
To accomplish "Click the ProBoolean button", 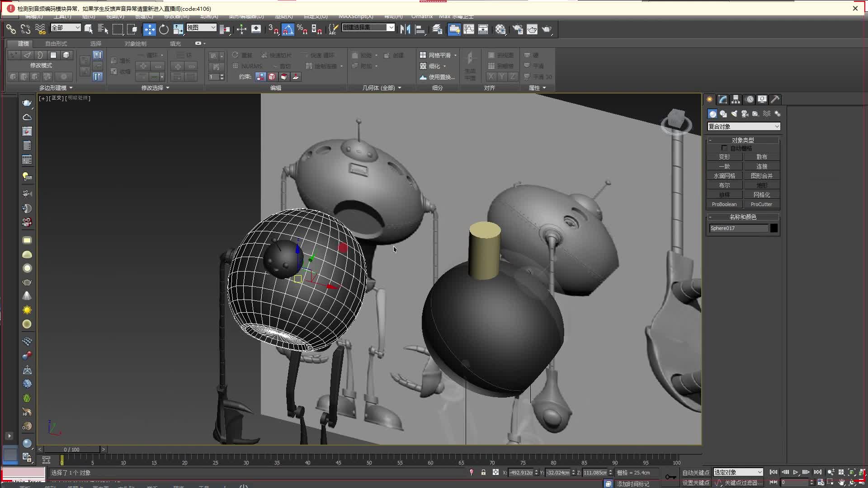I will pyautogui.click(x=724, y=204).
